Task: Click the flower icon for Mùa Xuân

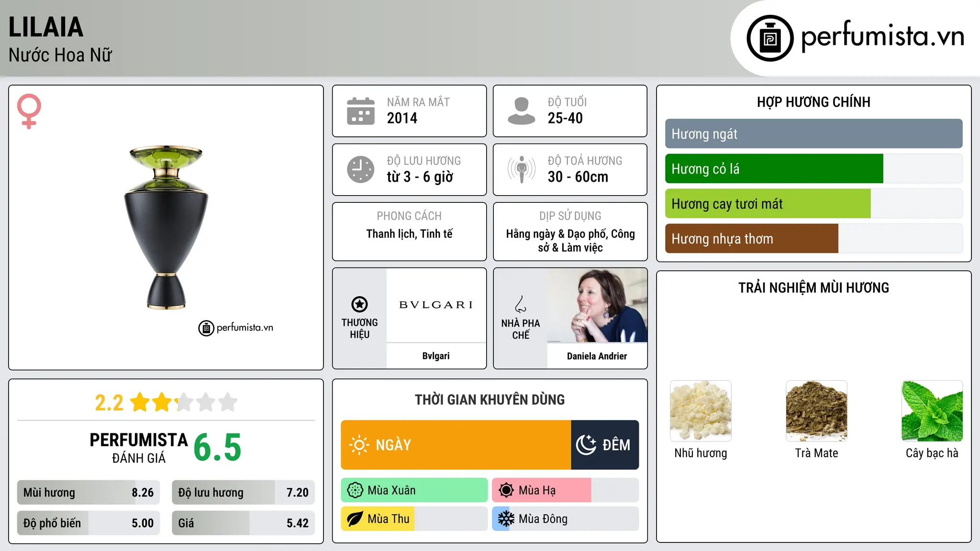Action: (355, 490)
